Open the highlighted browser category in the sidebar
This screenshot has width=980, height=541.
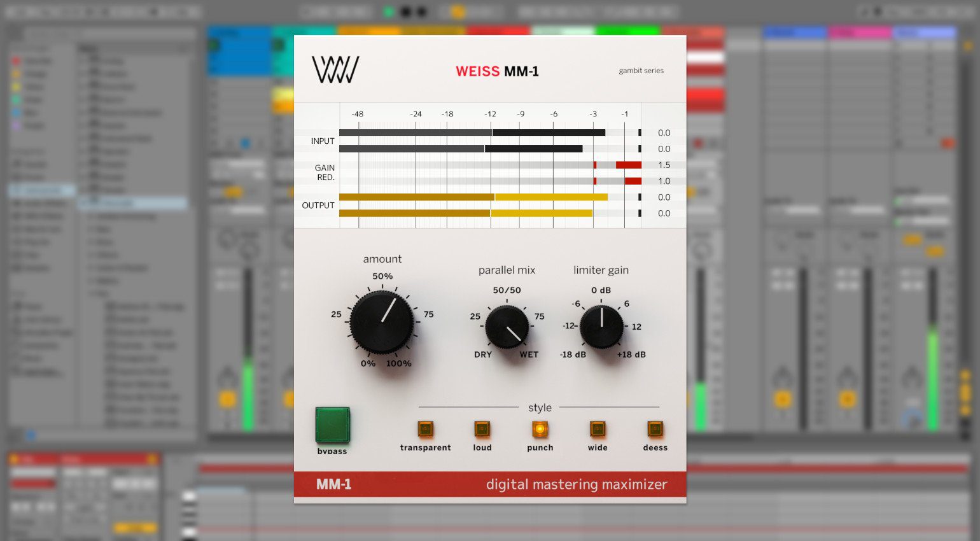pyautogui.click(x=40, y=190)
